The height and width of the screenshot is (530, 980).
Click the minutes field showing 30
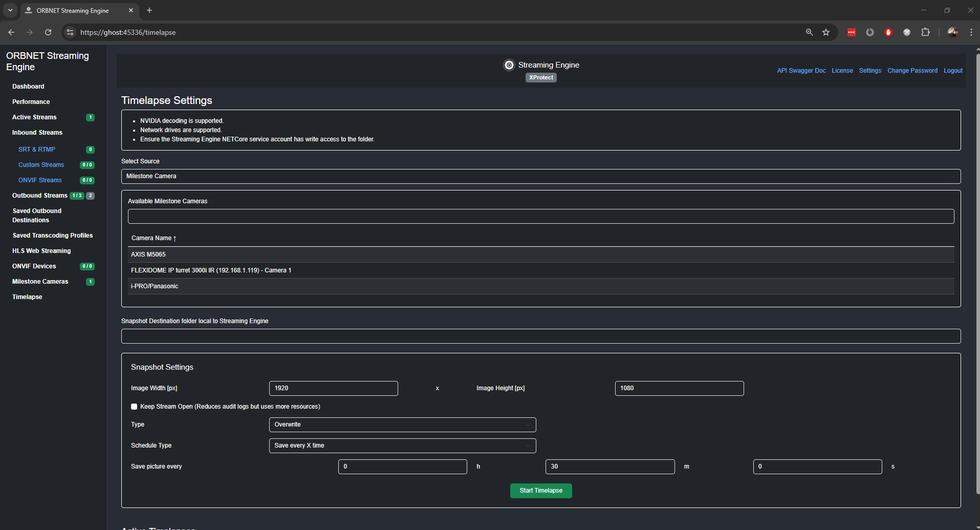point(610,467)
